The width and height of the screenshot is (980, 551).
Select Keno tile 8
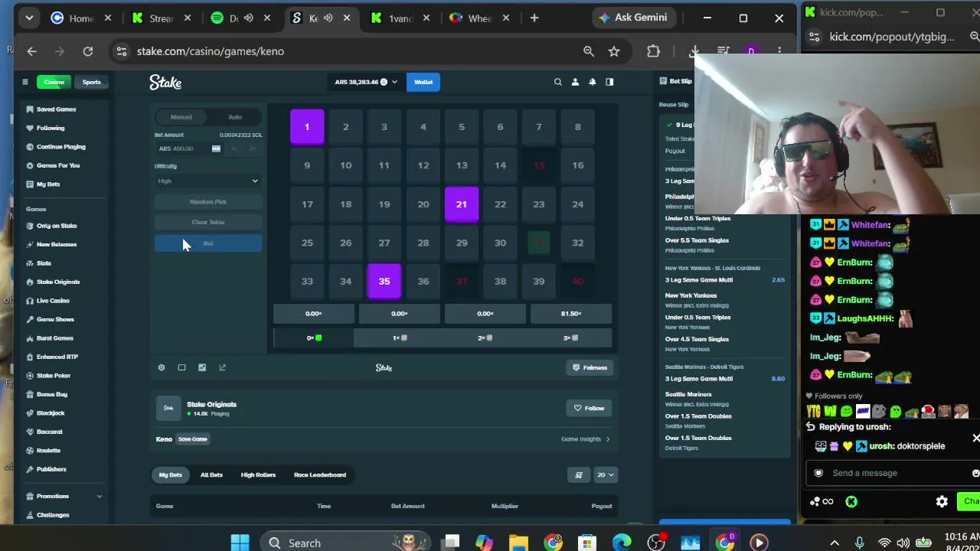(577, 127)
